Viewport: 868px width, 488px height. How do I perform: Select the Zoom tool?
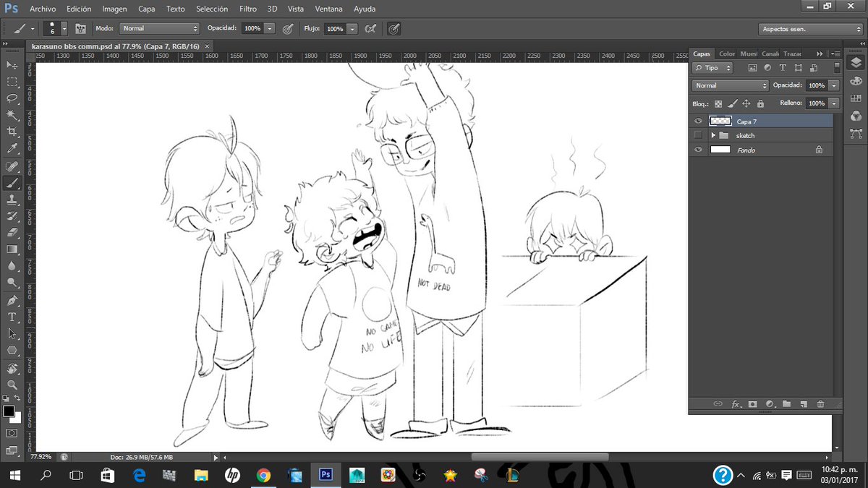(12, 385)
